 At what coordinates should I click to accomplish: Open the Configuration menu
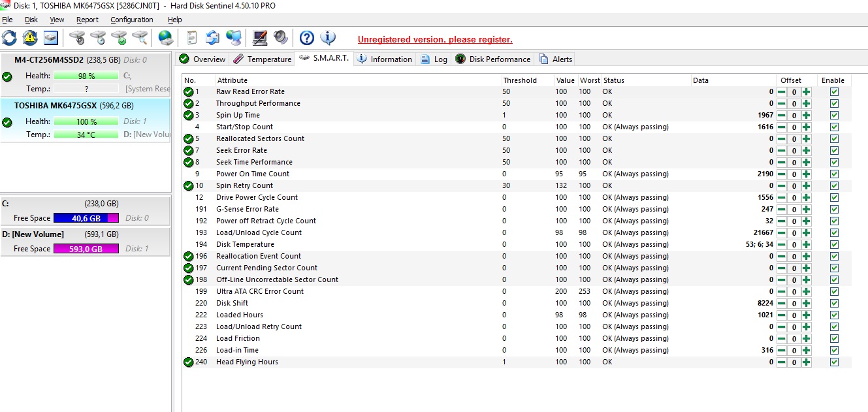click(131, 20)
